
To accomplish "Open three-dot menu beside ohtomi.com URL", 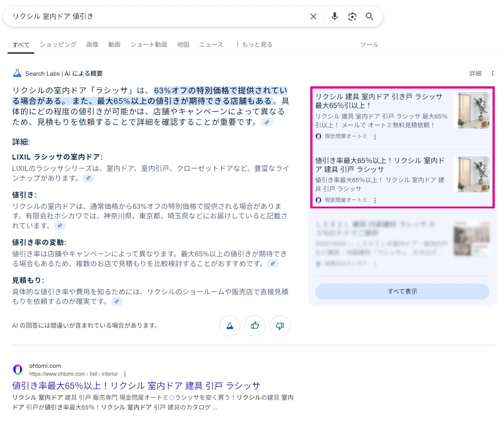I will [125, 374].
